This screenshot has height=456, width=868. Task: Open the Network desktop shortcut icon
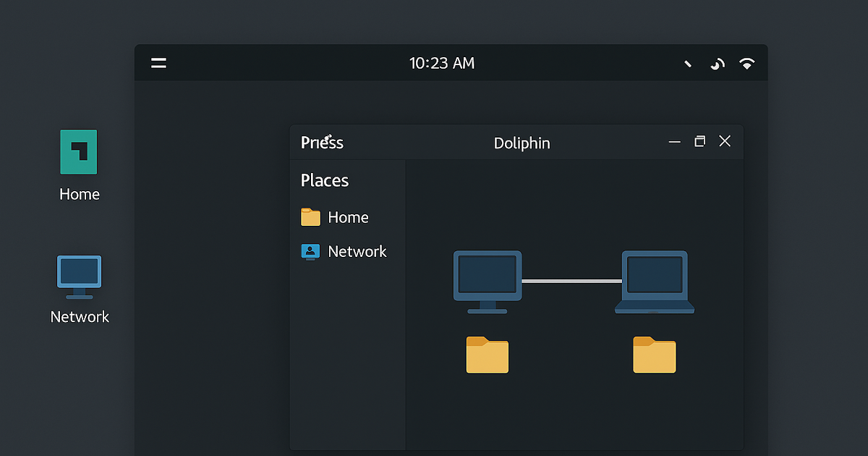coord(79,276)
